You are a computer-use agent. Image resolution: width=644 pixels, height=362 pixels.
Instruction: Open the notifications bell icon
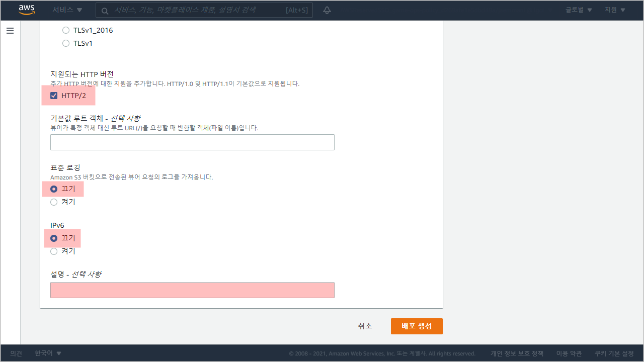327,10
